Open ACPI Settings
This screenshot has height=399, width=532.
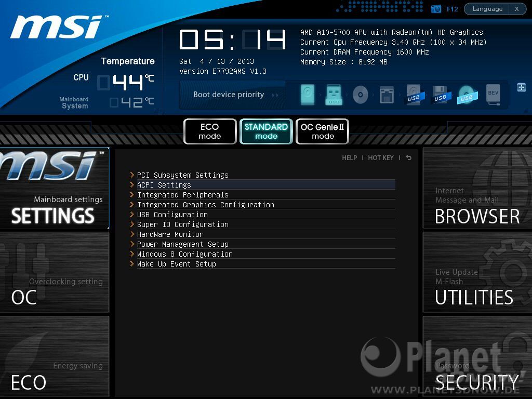pos(262,184)
